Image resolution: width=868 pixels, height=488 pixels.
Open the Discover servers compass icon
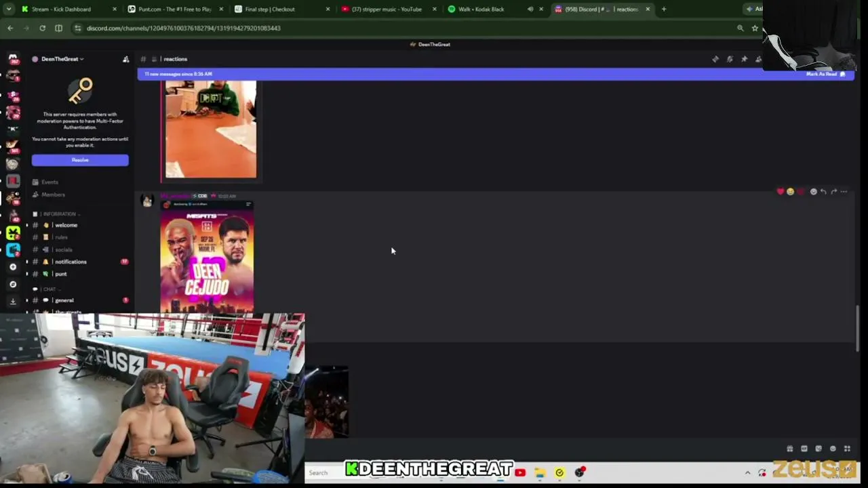pos(13,285)
